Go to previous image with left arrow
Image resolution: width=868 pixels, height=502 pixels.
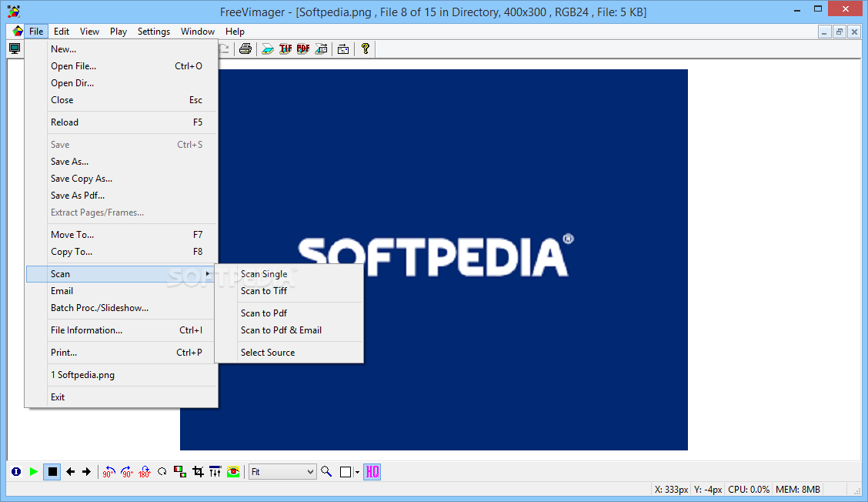pos(70,471)
